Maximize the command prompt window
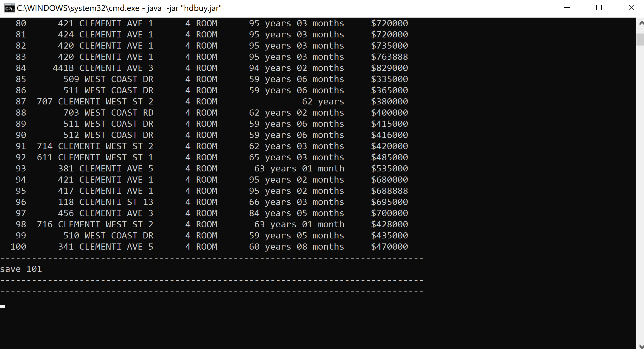The width and height of the screenshot is (644, 349). 599,8
